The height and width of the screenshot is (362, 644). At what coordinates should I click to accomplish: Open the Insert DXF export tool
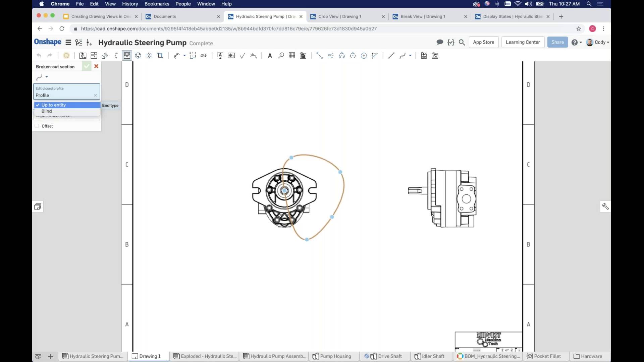(424, 56)
